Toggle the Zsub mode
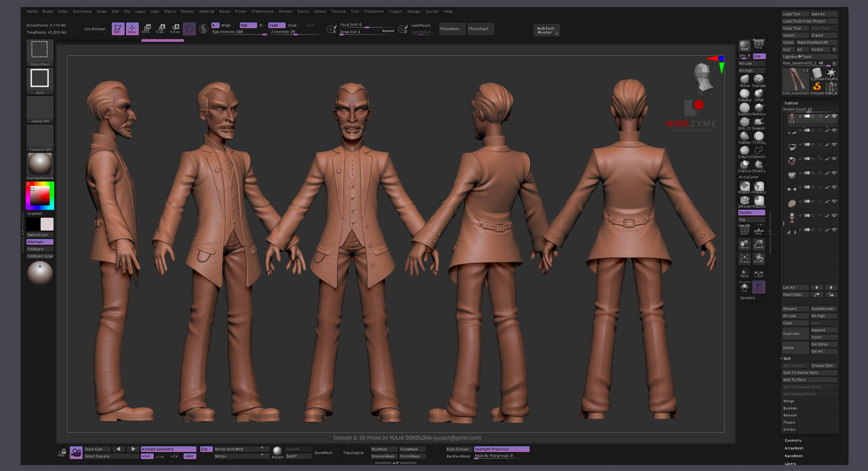Screen dimensions: 868x471 click(x=293, y=25)
